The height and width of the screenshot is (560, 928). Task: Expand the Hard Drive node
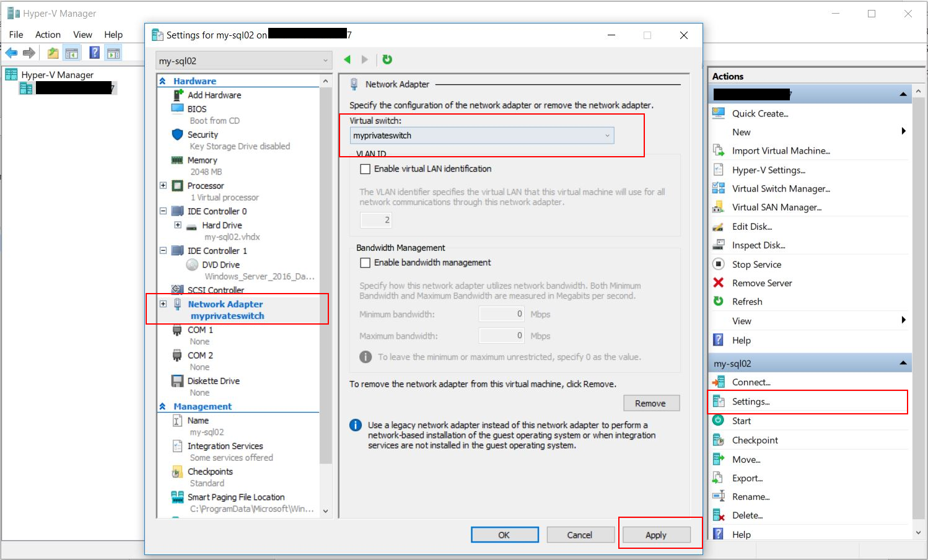pyautogui.click(x=178, y=225)
